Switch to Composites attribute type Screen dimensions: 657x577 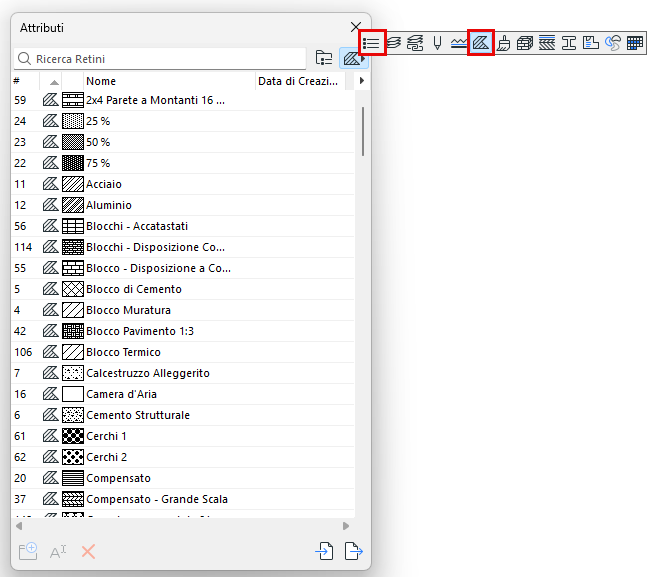547,43
